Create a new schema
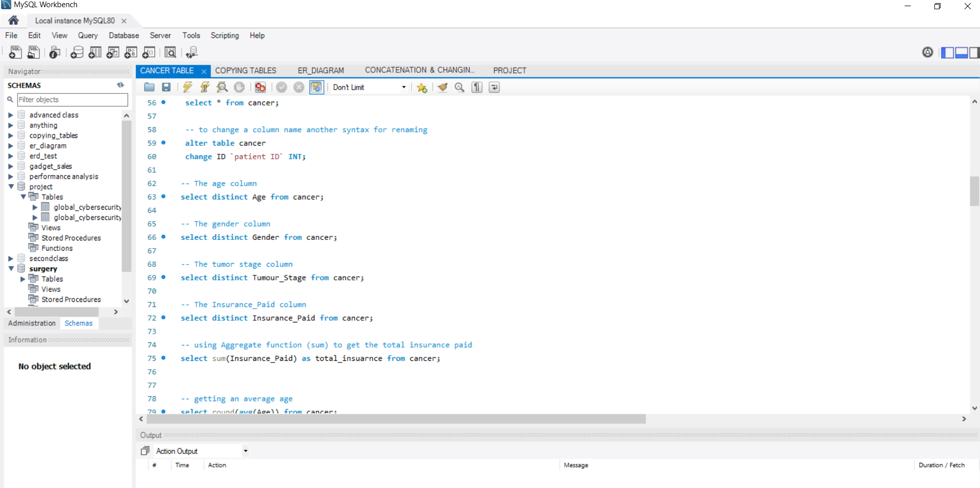980x488 pixels. [77, 52]
